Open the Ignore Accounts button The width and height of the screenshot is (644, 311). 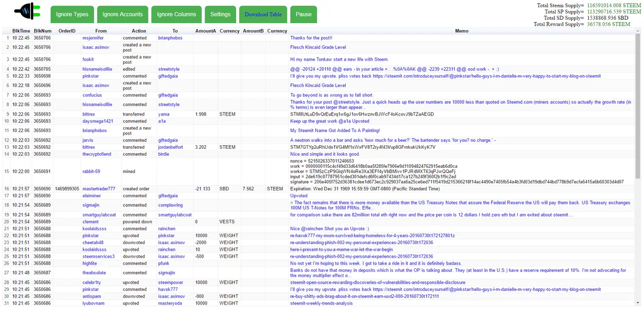click(123, 15)
